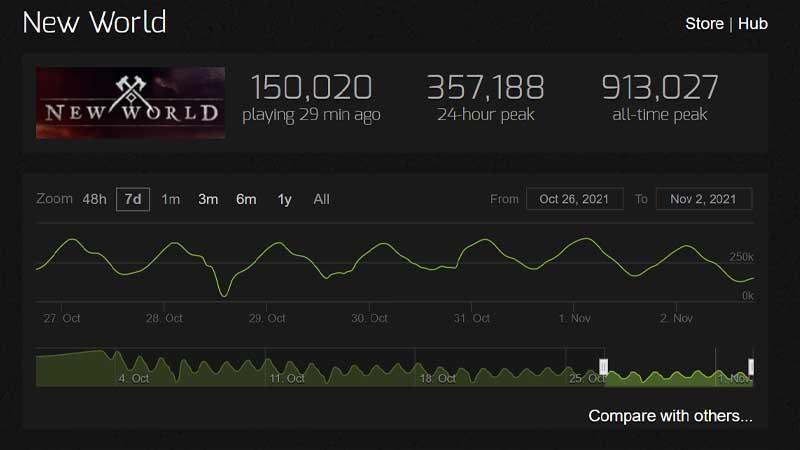Click the 357,188 24-hour peak value
This screenshot has height=450, width=800.
[x=485, y=87]
